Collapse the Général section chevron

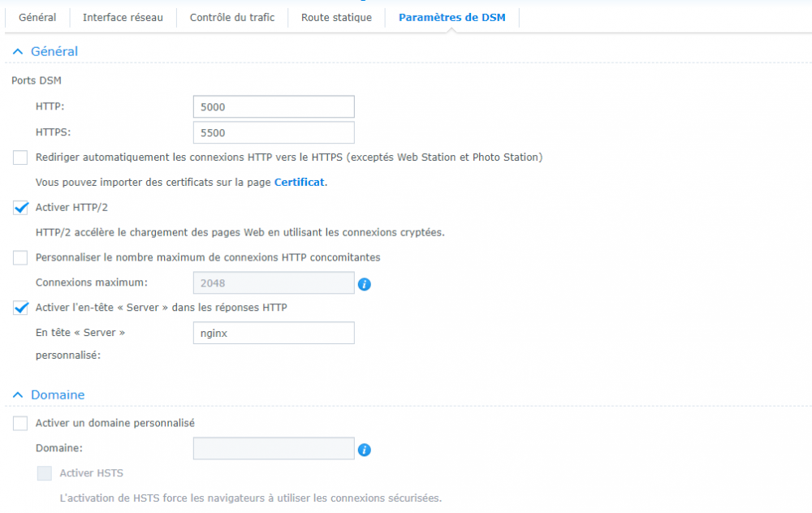(18, 52)
